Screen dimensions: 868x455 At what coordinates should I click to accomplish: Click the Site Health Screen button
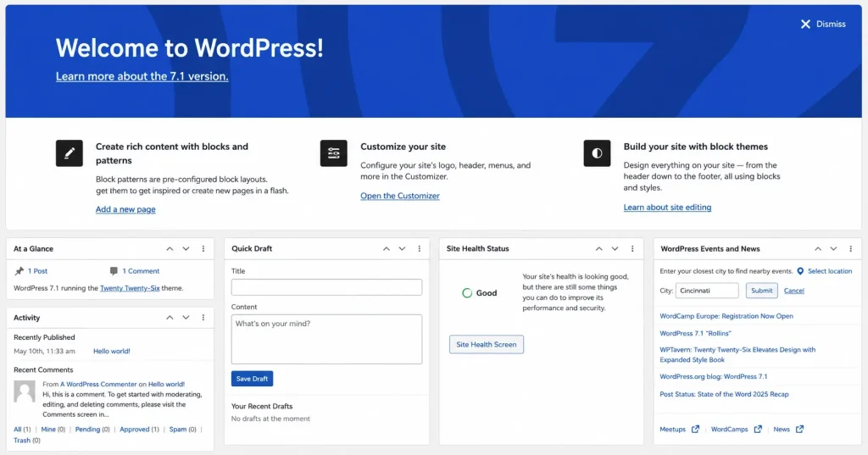tap(486, 344)
